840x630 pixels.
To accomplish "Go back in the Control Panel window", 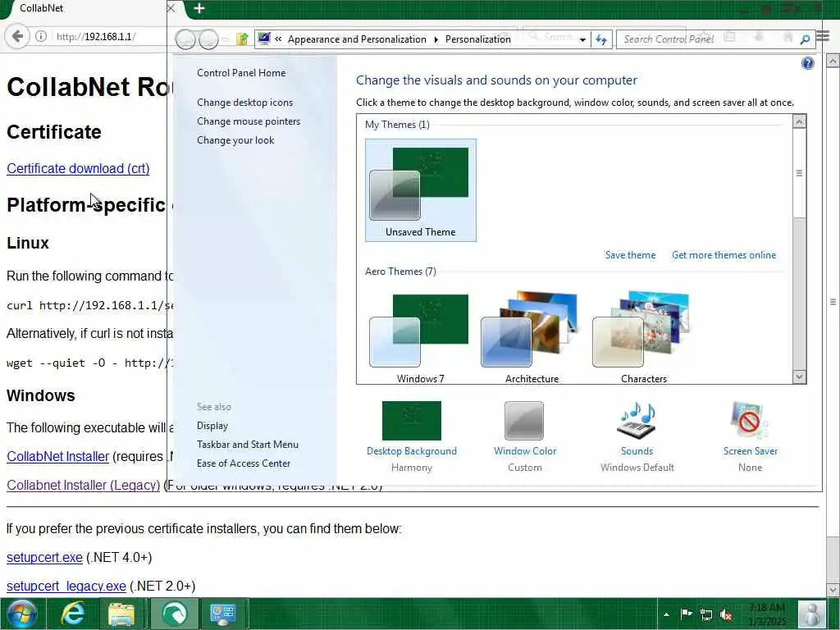I will click(x=185, y=39).
